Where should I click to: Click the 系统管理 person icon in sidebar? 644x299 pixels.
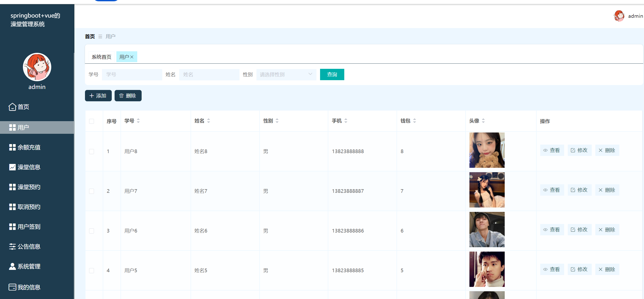(x=12, y=266)
